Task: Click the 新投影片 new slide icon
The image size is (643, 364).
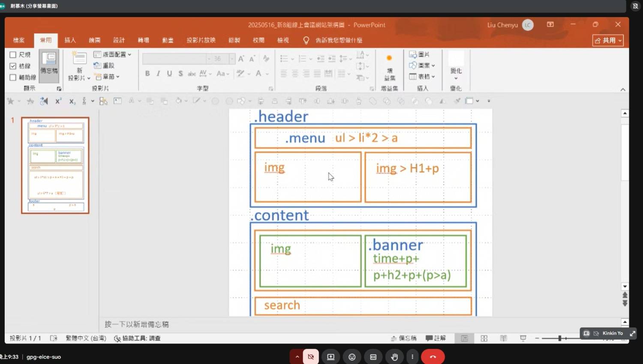Action: click(x=79, y=59)
